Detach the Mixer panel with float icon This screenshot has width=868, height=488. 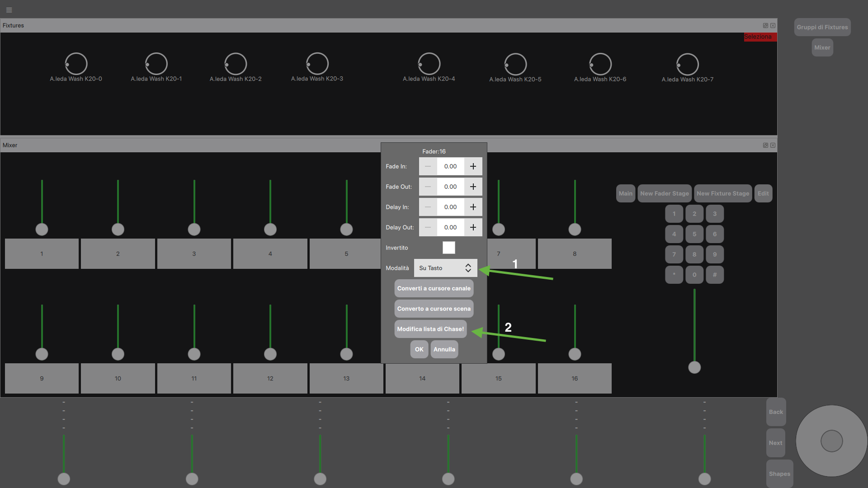765,145
